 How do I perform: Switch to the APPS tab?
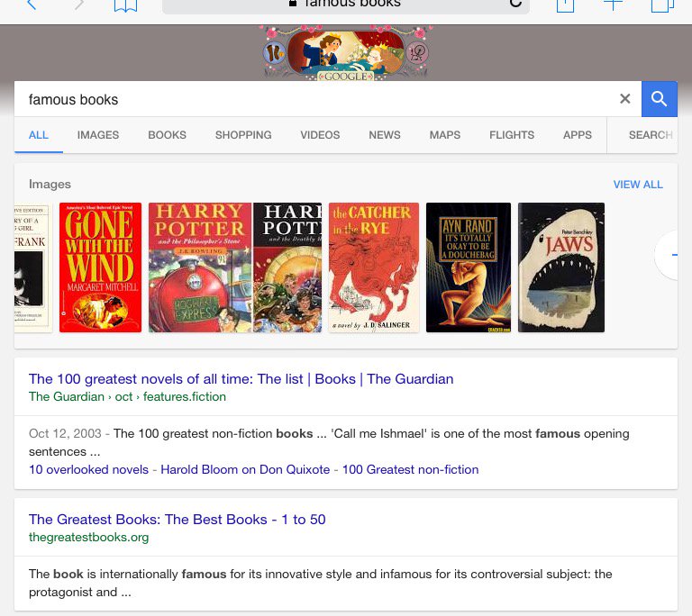tap(578, 135)
